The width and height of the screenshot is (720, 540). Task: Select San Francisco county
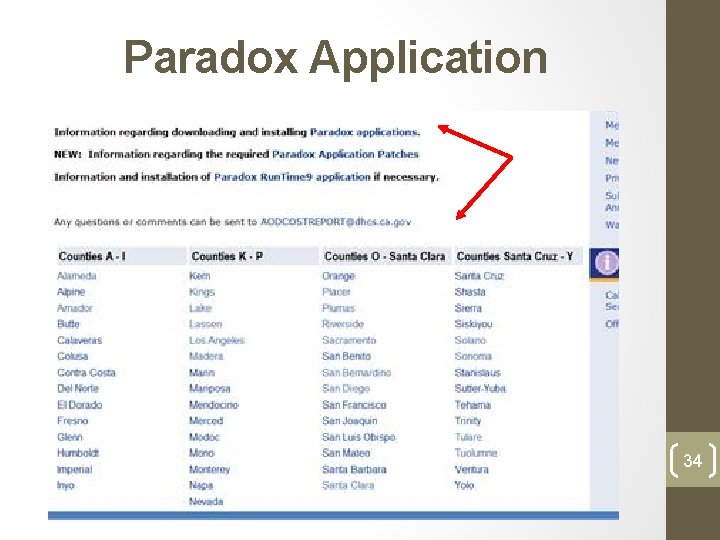pyautogui.click(x=354, y=405)
